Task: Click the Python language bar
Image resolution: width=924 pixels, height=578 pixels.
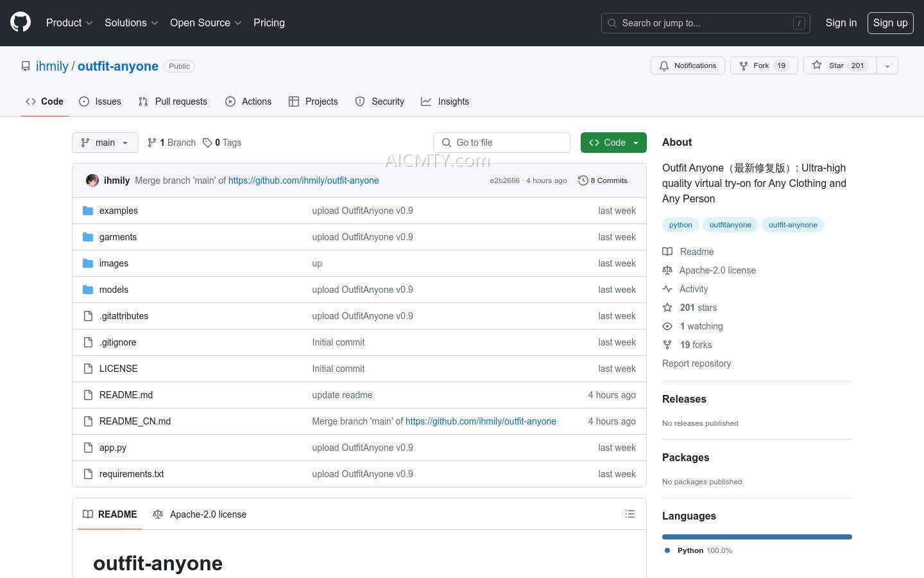Action: (x=757, y=537)
